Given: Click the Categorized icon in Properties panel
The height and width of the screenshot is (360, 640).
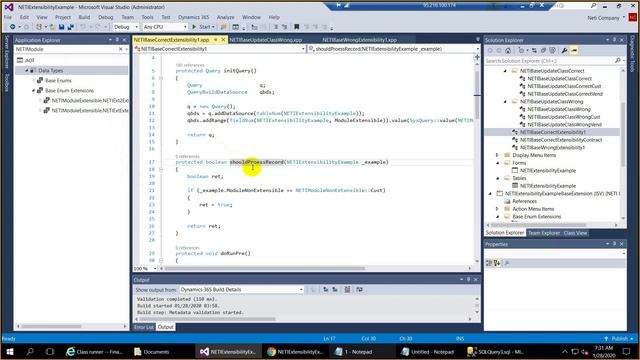Looking at the screenshot, I should click(x=489, y=263).
